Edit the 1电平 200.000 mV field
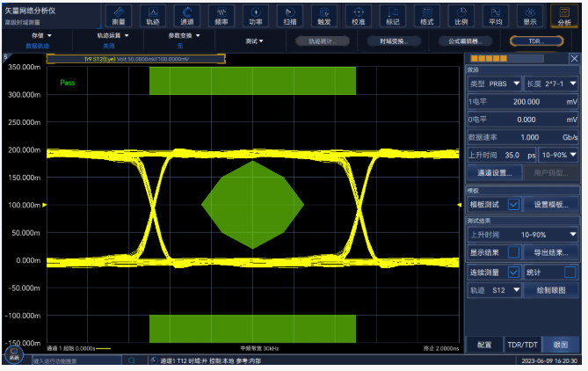 click(523, 102)
